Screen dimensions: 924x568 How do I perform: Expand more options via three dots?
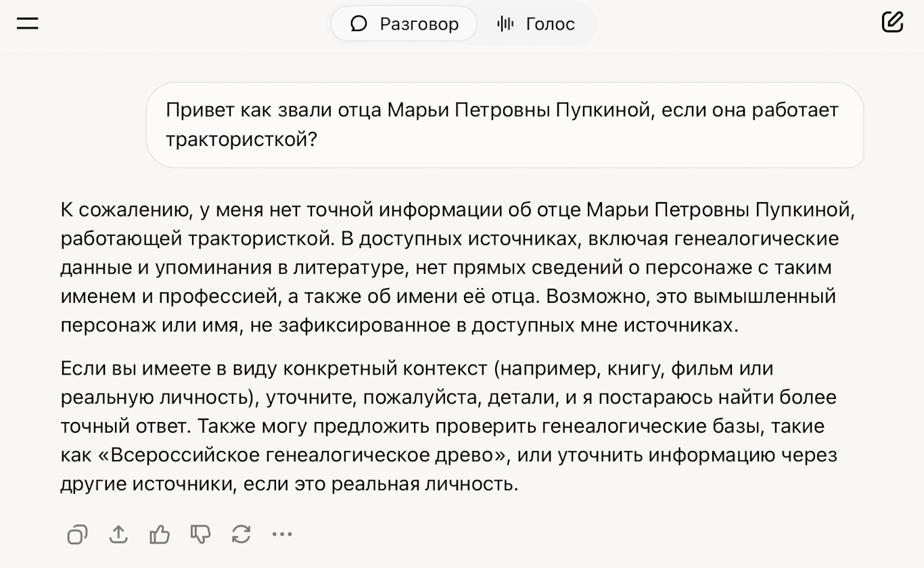282,534
